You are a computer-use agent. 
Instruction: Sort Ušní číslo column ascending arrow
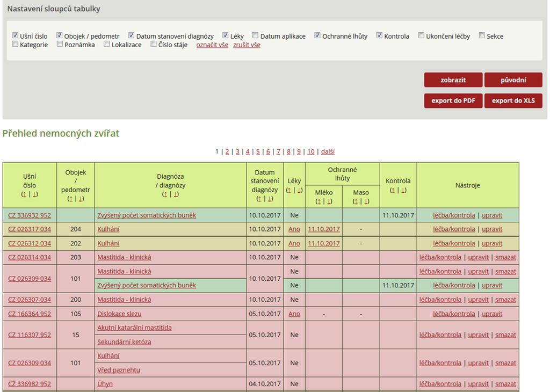pyautogui.click(x=24, y=194)
